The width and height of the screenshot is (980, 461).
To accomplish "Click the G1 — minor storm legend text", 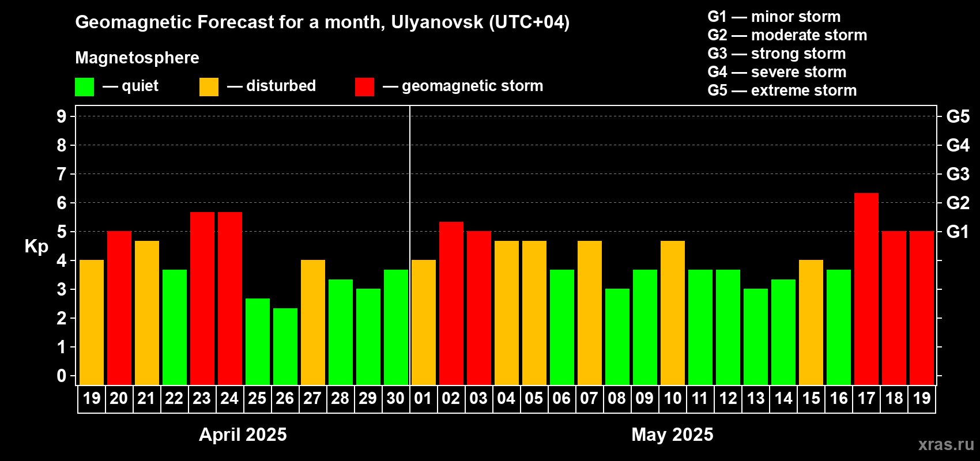I will (x=774, y=17).
